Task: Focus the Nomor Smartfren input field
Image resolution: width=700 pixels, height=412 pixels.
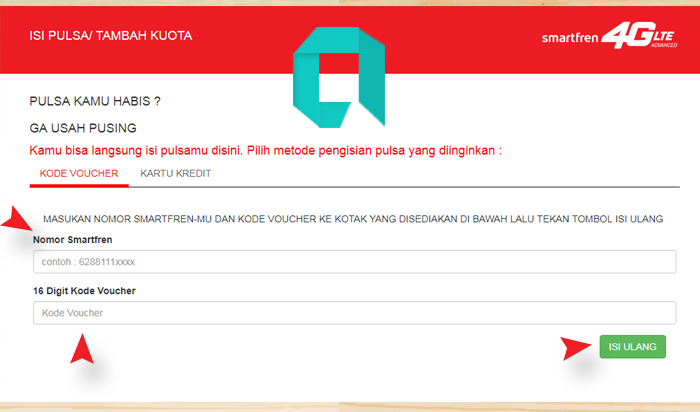Action: click(354, 262)
